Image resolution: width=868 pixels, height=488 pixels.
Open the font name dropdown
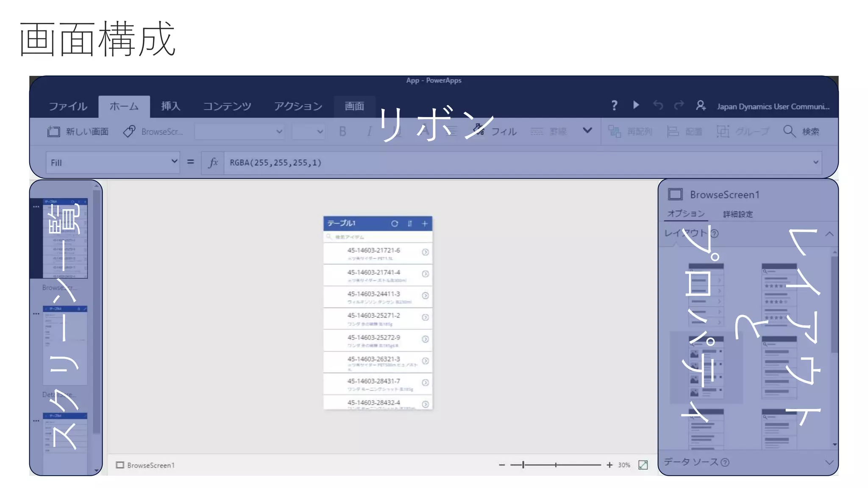[x=239, y=131]
